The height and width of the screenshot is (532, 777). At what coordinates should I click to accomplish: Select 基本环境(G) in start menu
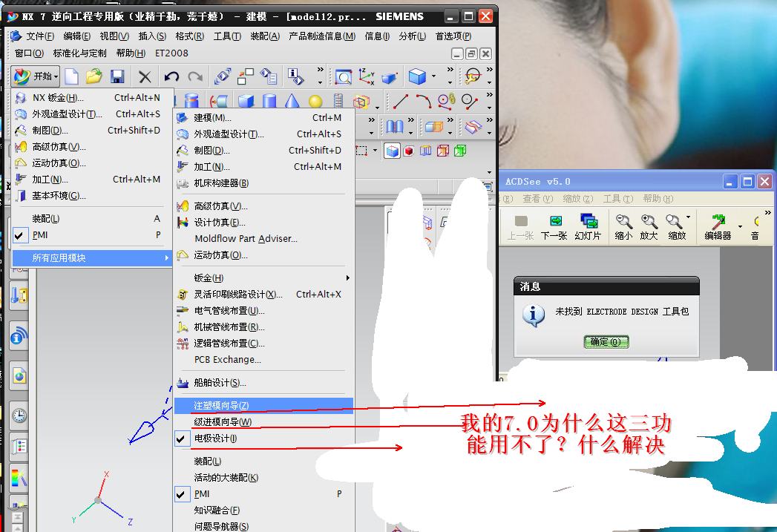92,196
